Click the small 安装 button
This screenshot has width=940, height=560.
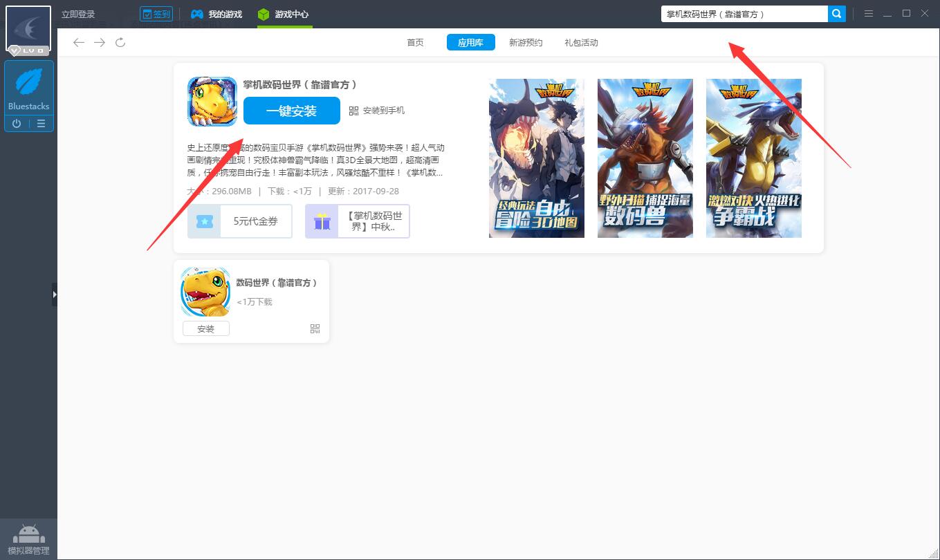coord(206,329)
